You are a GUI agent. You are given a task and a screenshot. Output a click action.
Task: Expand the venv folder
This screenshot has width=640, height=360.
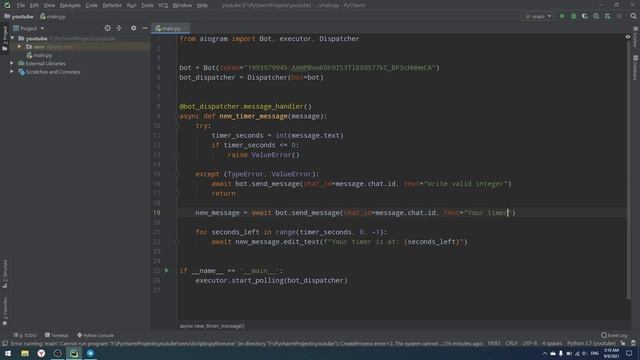click(x=19, y=47)
